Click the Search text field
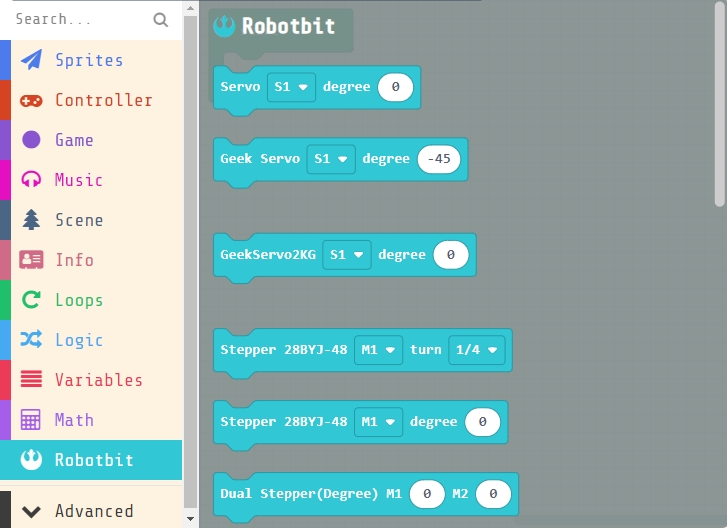The image size is (727, 528). click(80, 20)
